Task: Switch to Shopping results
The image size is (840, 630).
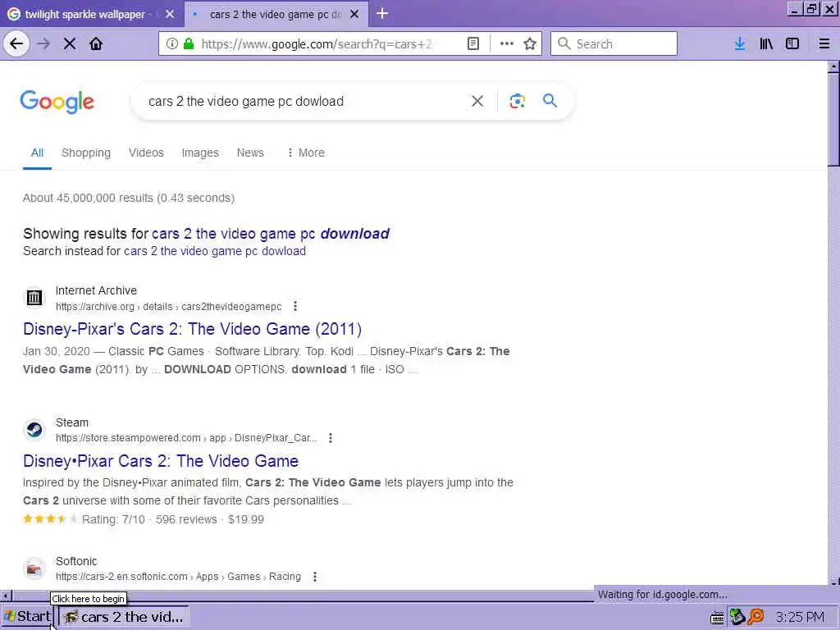Action: pyautogui.click(x=86, y=153)
